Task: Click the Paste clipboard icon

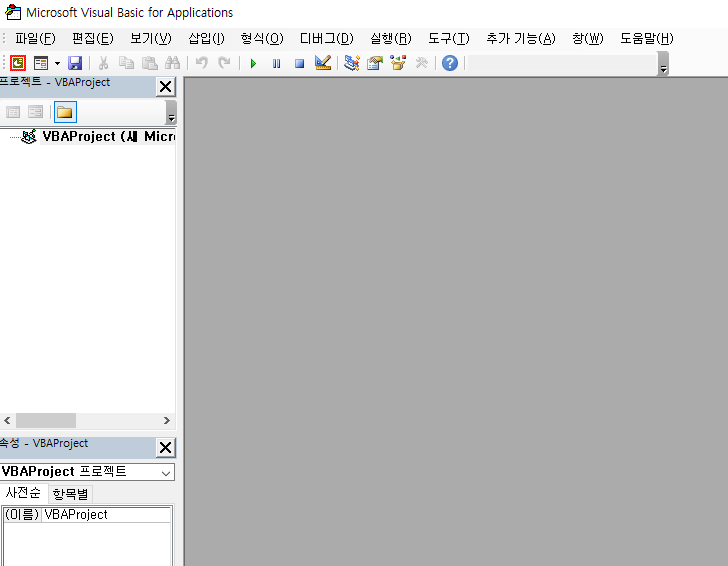Action: [x=150, y=63]
